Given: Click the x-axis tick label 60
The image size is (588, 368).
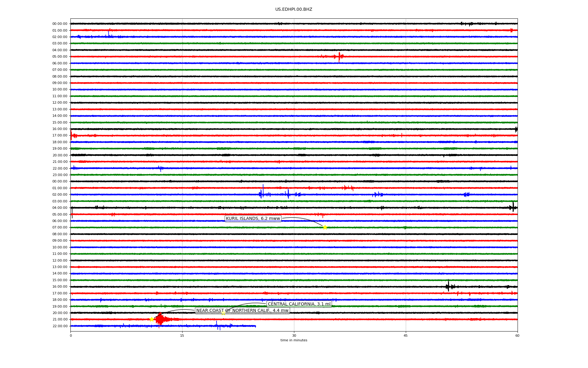Looking at the screenshot, I should [517, 335].
